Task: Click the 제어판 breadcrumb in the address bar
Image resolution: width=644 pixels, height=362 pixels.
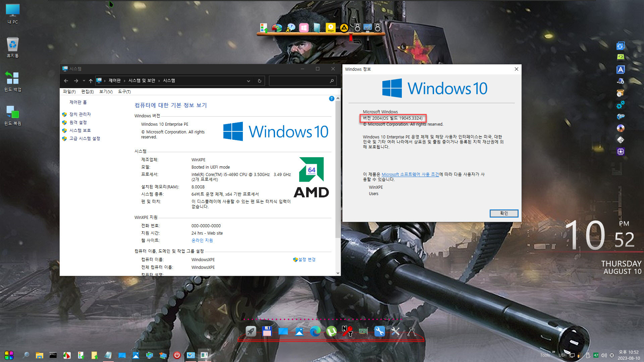Action: pyautogui.click(x=114, y=81)
